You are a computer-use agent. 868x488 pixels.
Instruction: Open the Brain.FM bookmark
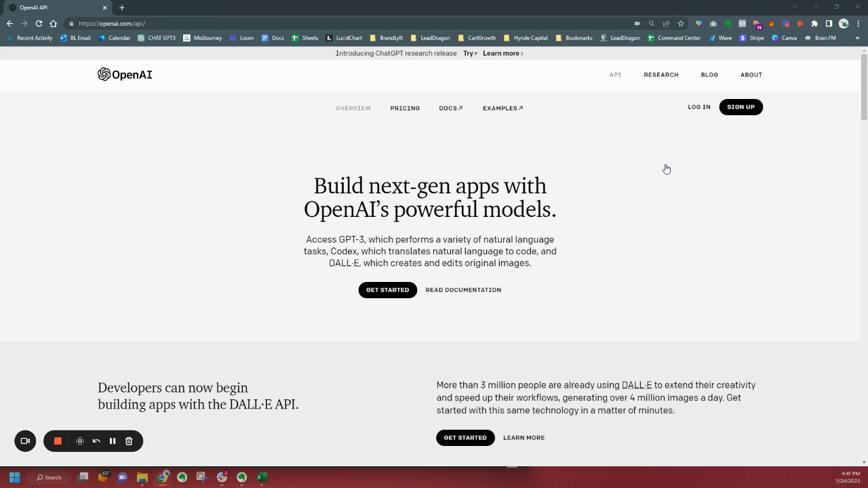(820, 38)
